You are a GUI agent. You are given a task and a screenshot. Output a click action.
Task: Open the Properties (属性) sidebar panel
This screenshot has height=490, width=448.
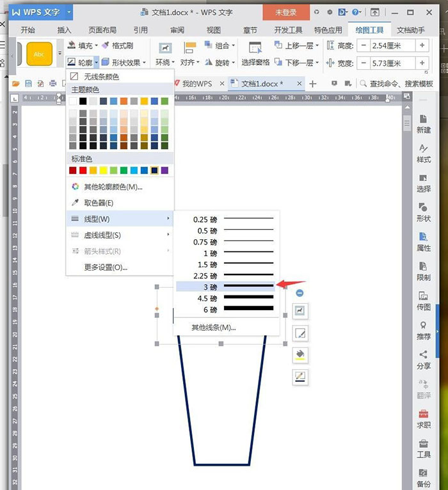(x=423, y=241)
